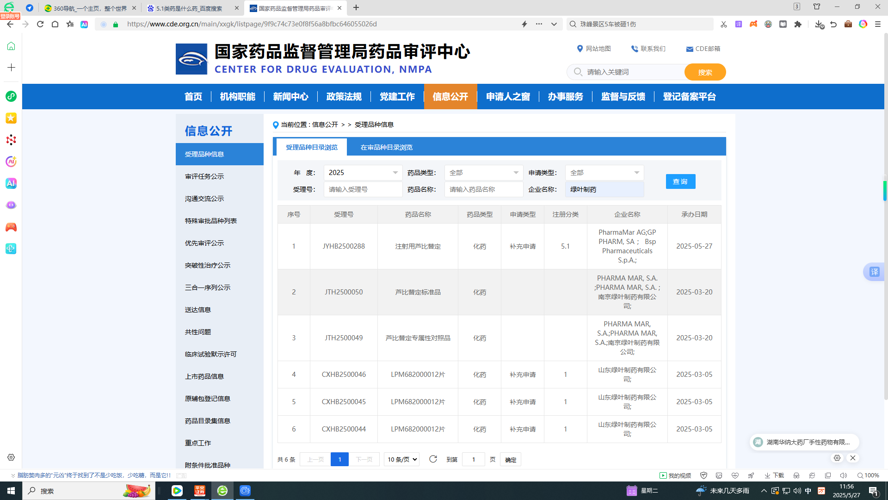The image size is (888, 500).
Task: Click the orange 搜索 search button
Action: [705, 72]
